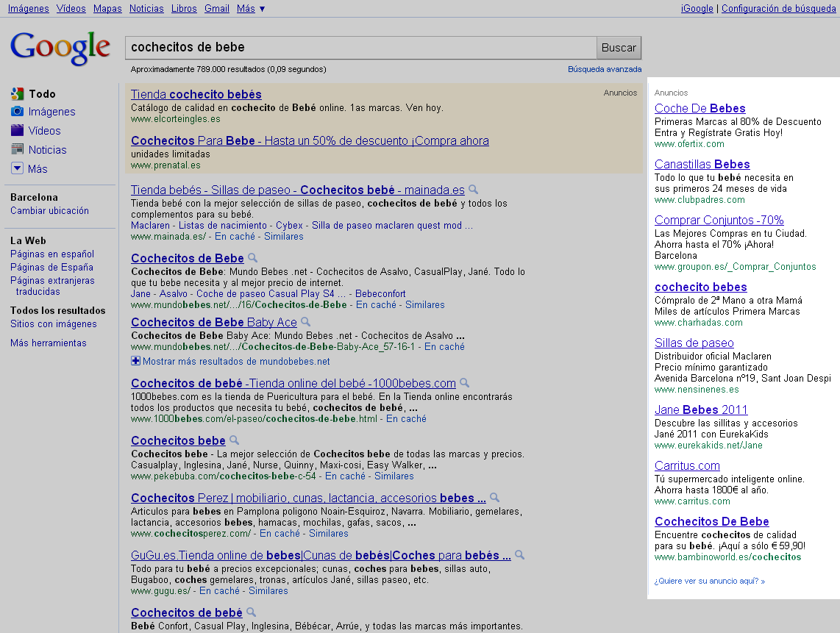Open the Comprar Conjuntos -70% ad
Viewport: 840px width, 633px height.
(719, 220)
